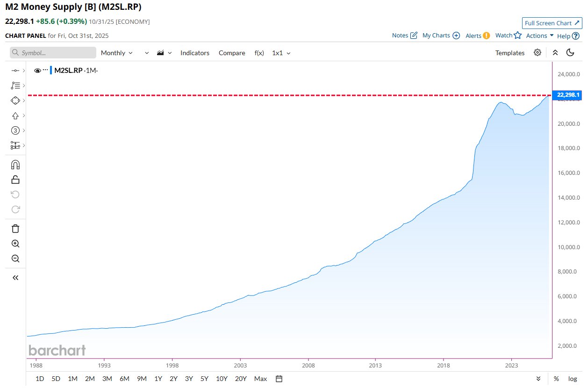Toggle the log scale option
This screenshot has height=388, width=588.
tap(572, 379)
